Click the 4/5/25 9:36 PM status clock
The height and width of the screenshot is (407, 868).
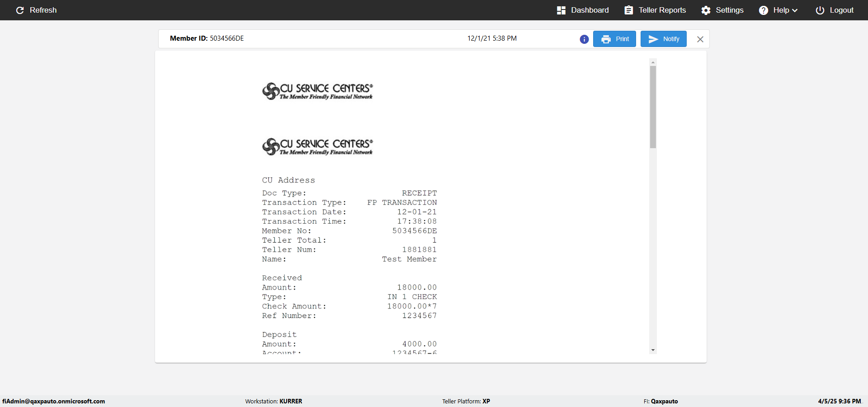point(840,401)
